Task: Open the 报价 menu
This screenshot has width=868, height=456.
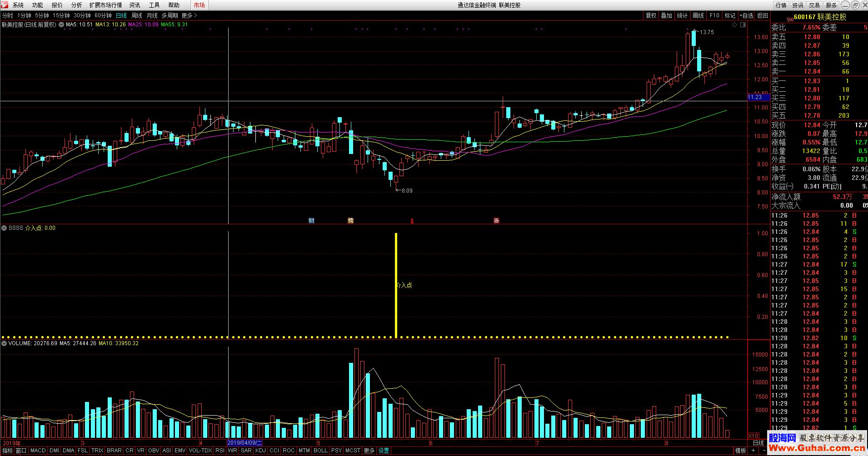Action: 57,5
